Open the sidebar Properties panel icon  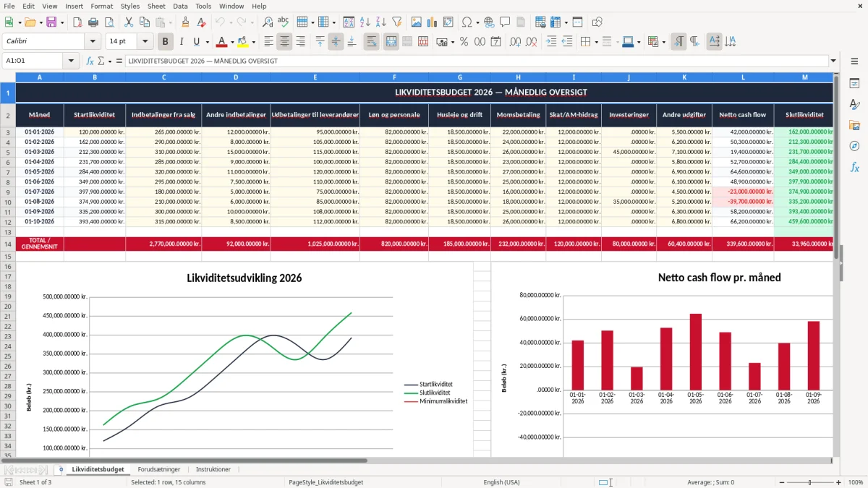pos(854,84)
